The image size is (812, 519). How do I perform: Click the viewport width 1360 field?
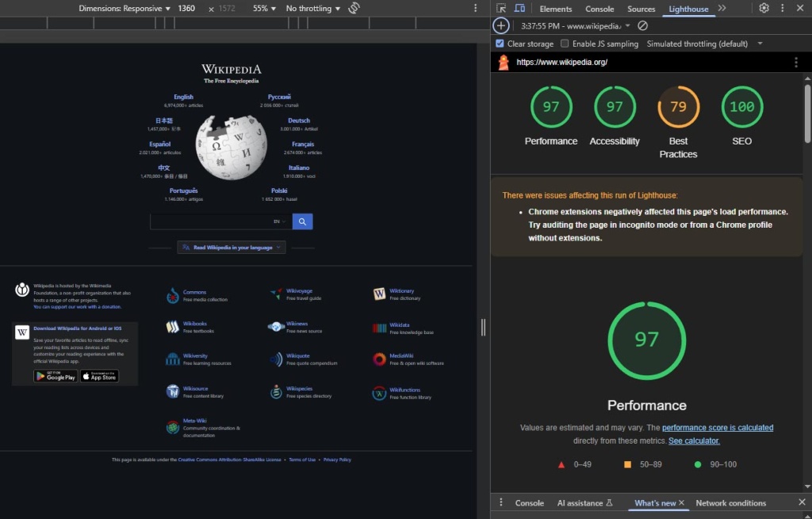tap(187, 8)
